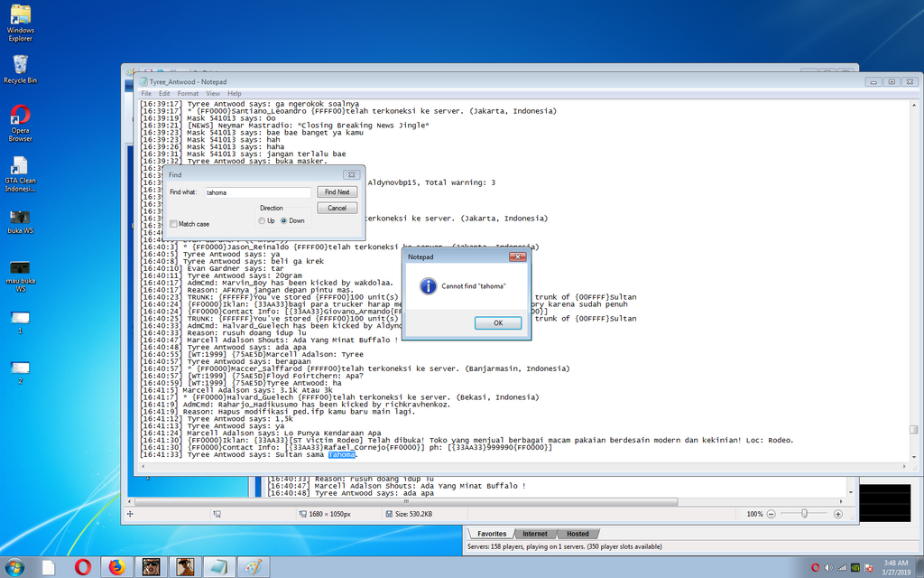This screenshot has width=924, height=578.
Task: Close the Notepad message box
Action: [517, 256]
